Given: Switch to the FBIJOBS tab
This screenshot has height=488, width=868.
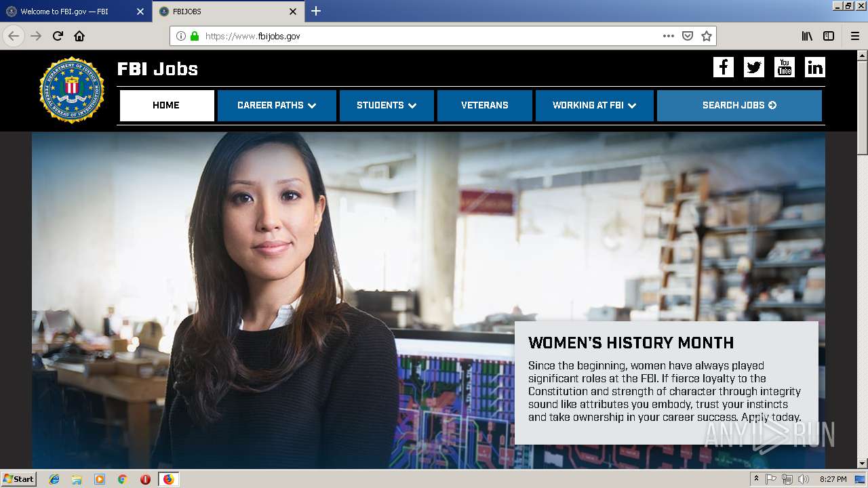Looking at the screenshot, I should 228,12.
